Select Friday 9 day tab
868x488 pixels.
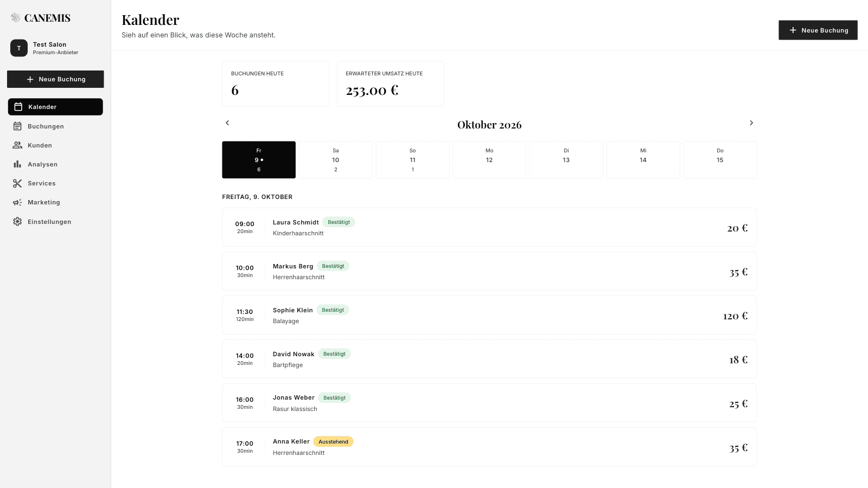pyautogui.click(x=259, y=160)
